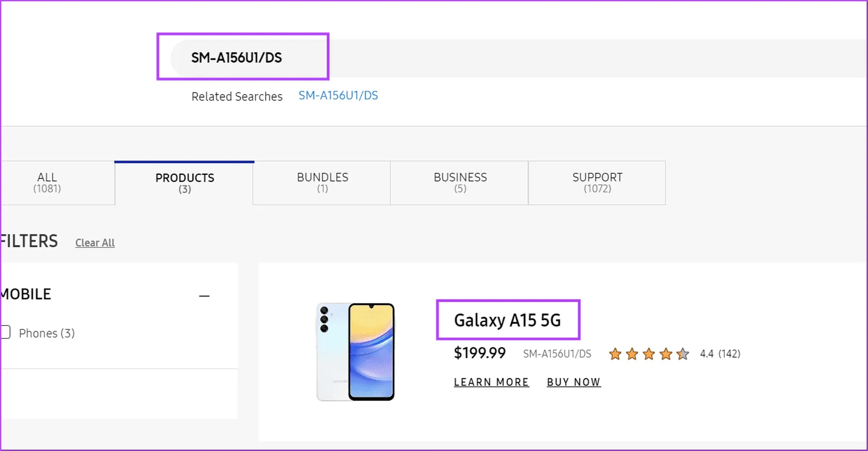Click the (142) reviews count
The image size is (868, 451).
(729, 354)
